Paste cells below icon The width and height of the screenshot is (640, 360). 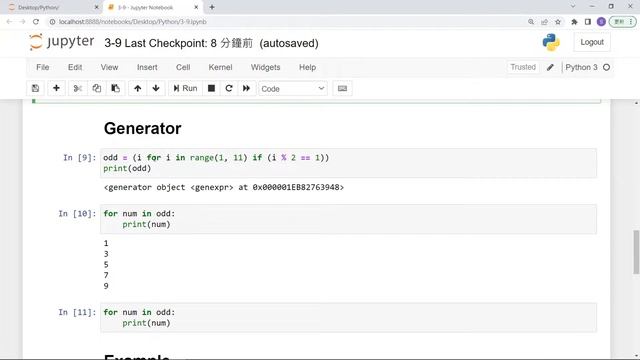116,88
